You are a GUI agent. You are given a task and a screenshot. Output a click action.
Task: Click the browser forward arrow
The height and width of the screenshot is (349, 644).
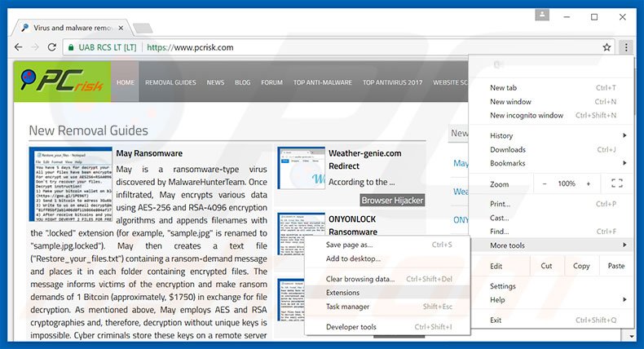(x=35, y=47)
